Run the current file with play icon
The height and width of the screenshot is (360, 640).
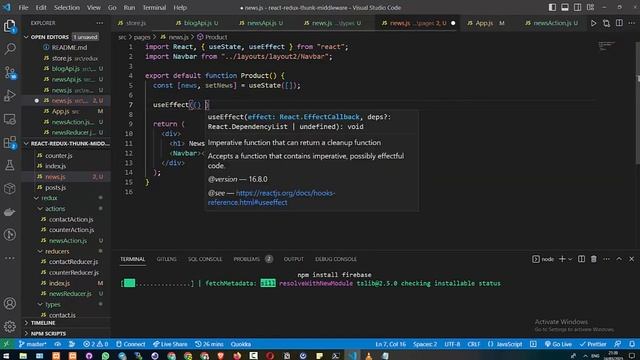pyautogui.click(x=593, y=23)
